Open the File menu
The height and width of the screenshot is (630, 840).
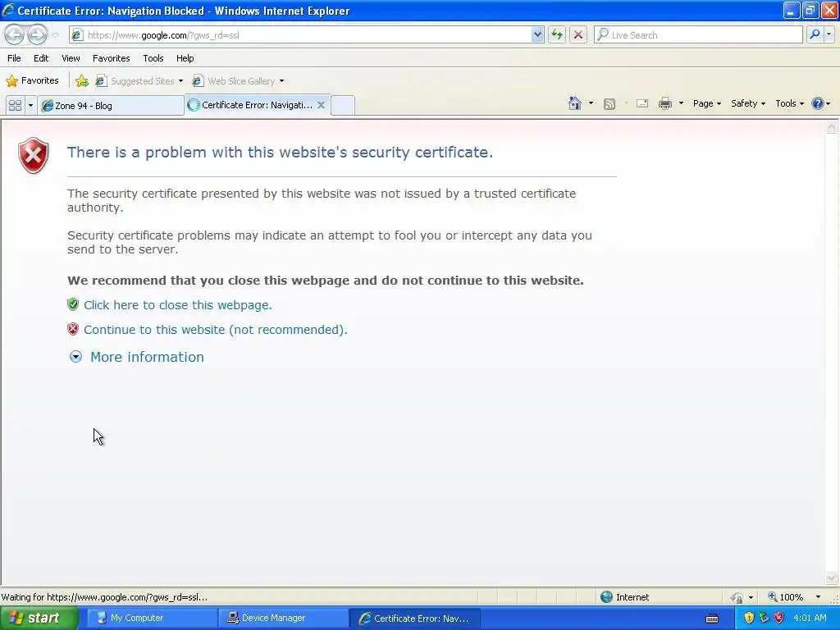[x=15, y=58]
